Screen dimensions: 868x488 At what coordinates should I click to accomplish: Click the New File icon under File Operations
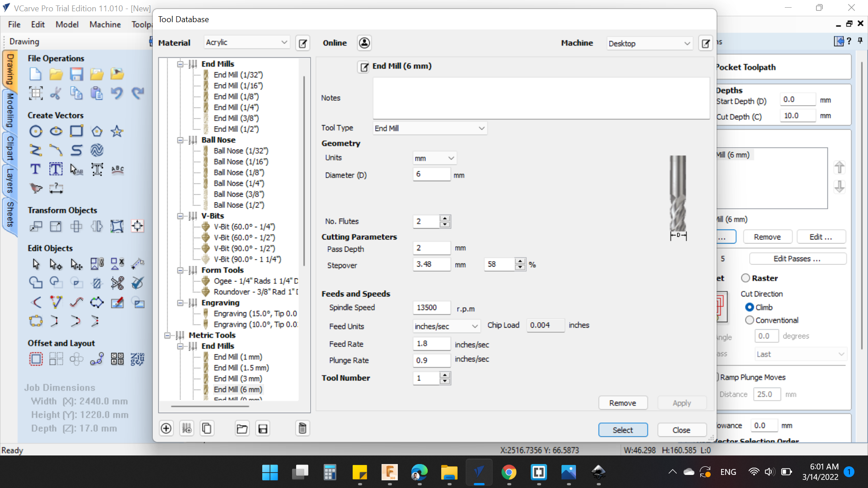pyautogui.click(x=35, y=74)
